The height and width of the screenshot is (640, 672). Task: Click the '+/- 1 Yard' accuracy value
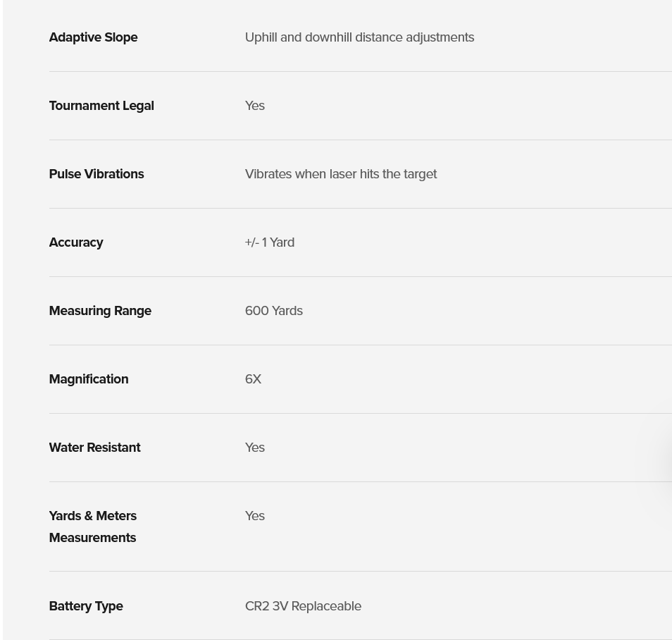270,242
